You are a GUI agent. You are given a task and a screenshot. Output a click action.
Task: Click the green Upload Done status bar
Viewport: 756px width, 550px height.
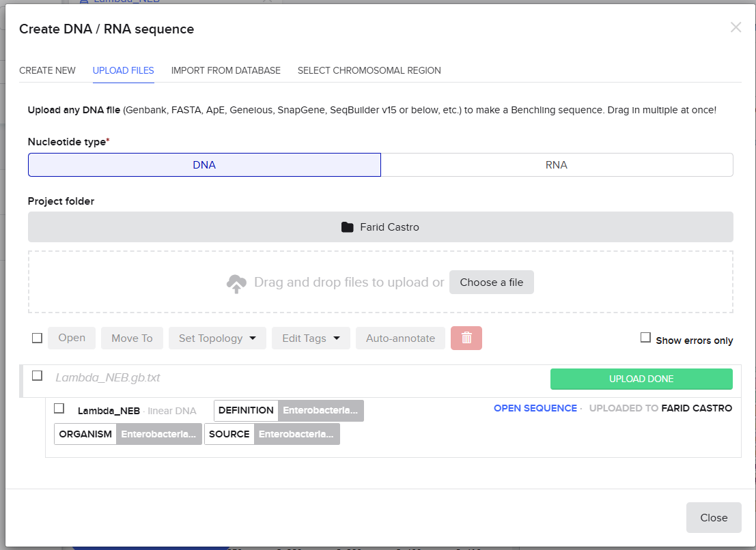[641, 379]
